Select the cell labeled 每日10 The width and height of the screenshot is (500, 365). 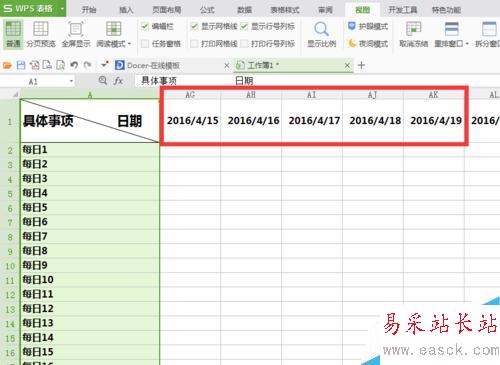coord(90,280)
